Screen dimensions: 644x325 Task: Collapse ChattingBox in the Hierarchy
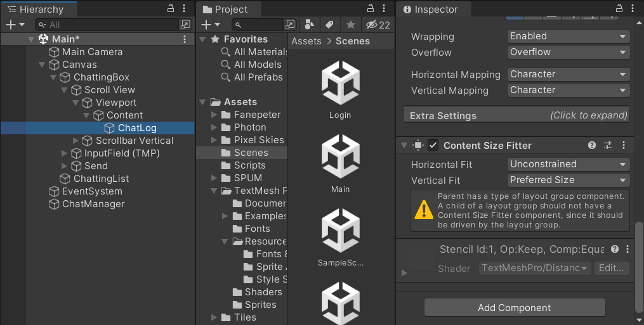tap(53, 77)
